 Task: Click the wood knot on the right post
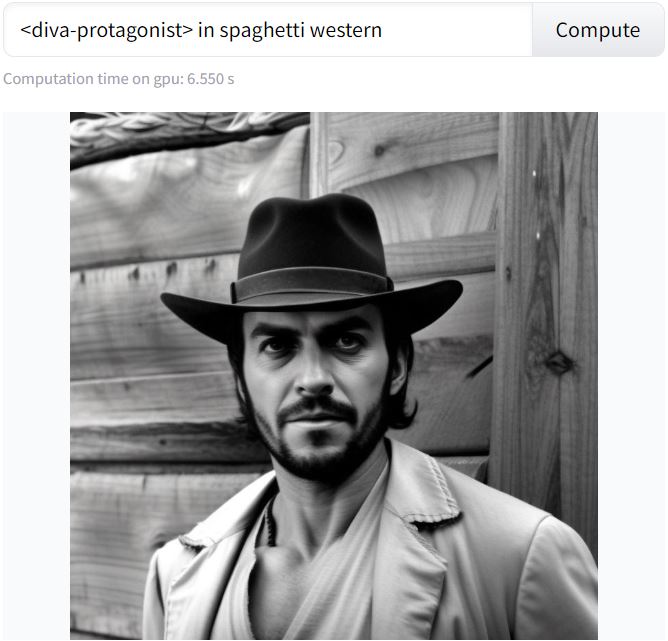558,363
